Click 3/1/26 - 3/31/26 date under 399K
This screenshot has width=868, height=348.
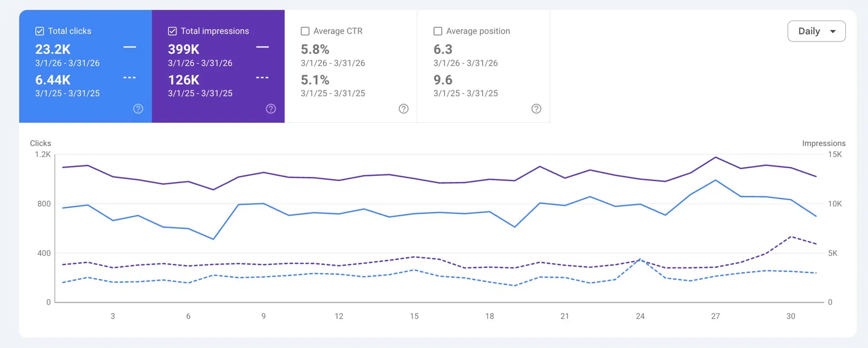click(x=200, y=63)
